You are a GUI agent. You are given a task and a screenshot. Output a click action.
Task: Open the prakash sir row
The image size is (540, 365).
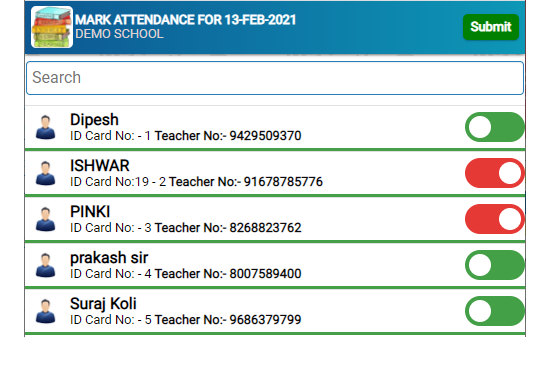tap(275, 265)
